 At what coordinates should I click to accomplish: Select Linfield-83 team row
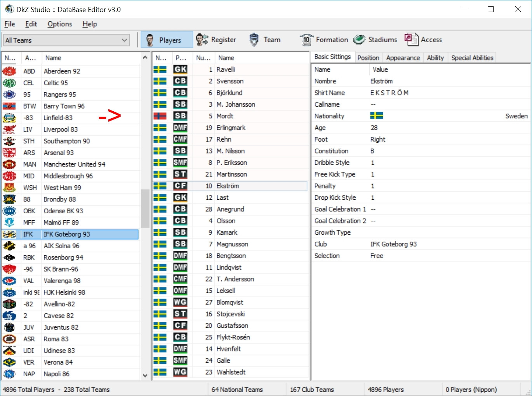tap(70, 118)
